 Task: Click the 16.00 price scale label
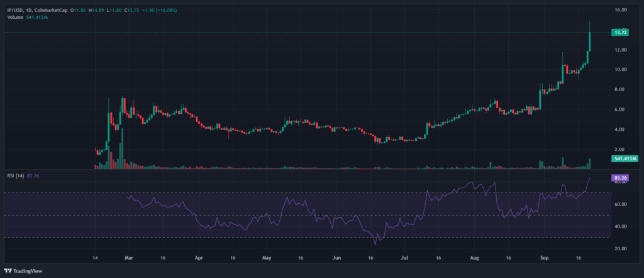[x=621, y=10]
